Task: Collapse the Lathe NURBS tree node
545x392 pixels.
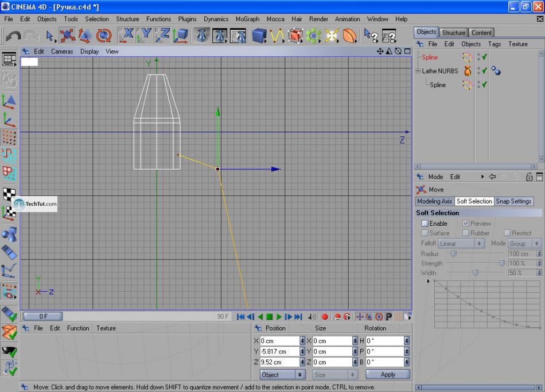Action: tap(418, 71)
